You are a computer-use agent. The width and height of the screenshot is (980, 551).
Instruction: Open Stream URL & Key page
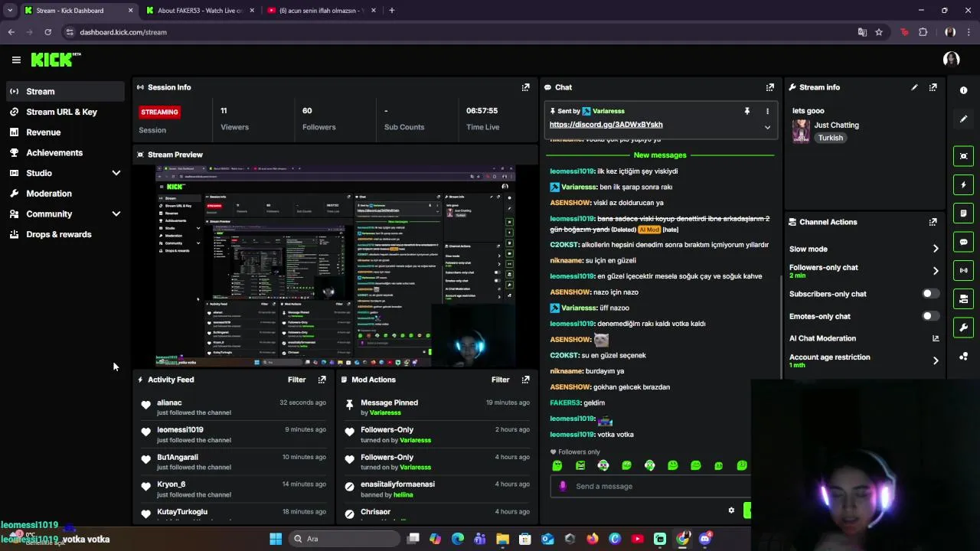65,112
